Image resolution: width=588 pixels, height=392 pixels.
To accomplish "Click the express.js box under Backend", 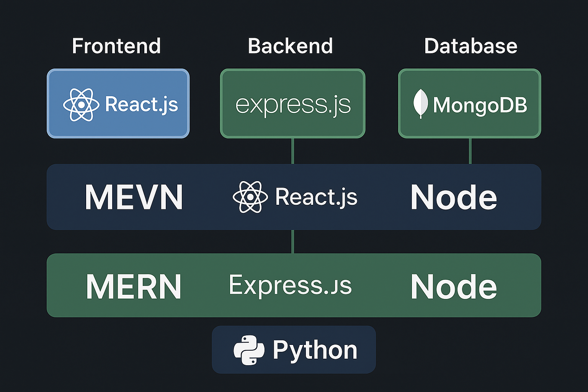I will [x=293, y=103].
